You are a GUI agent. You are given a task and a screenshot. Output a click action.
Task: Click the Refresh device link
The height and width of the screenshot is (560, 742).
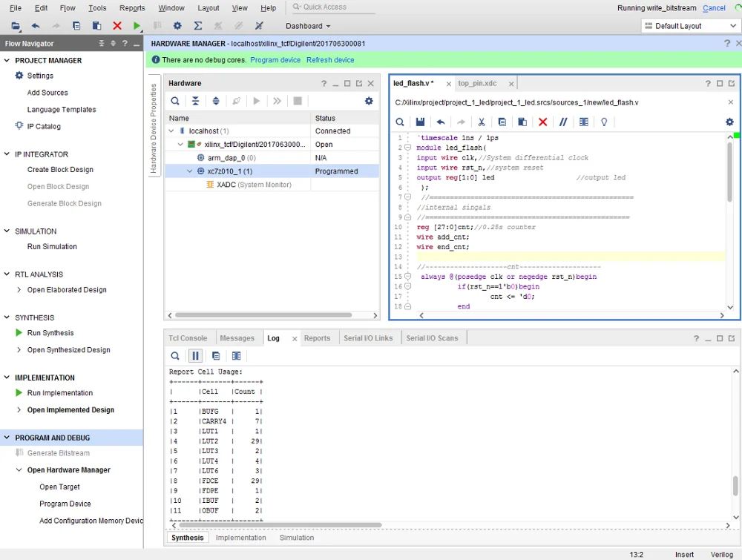(x=330, y=60)
